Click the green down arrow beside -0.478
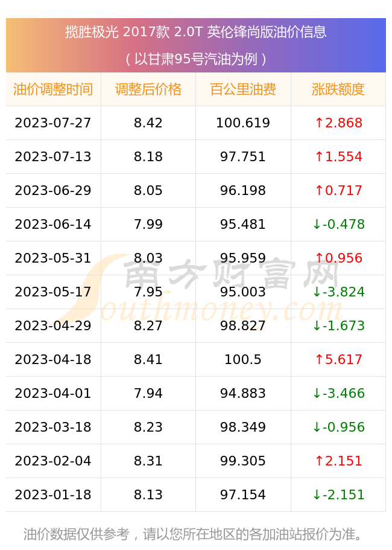 (317, 224)
